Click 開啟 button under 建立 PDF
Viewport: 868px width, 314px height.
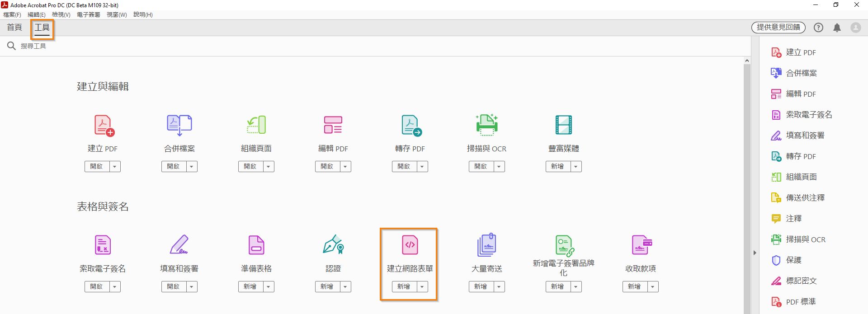click(x=97, y=167)
